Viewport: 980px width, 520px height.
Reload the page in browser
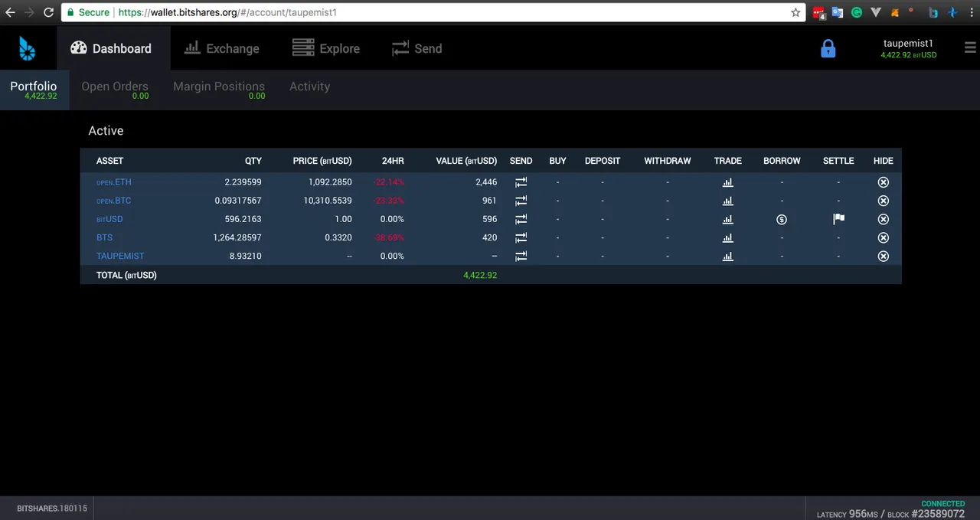click(48, 12)
